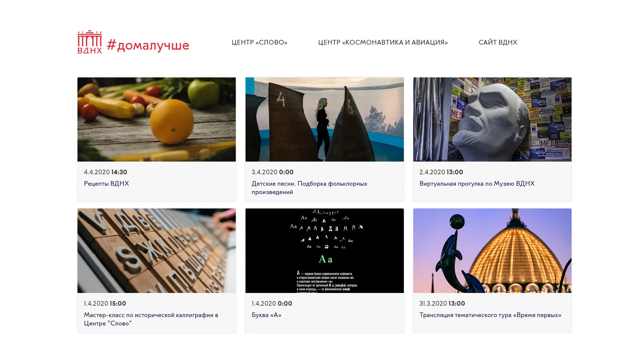The image size is (644, 362).
Task: Select the Рецепты ВДНХ title
Action: pyautogui.click(x=106, y=183)
